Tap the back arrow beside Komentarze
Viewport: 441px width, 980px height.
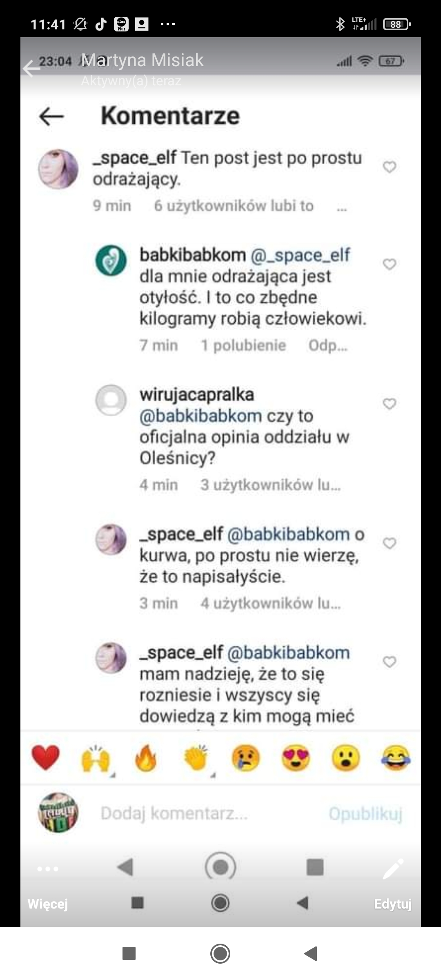tap(51, 116)
